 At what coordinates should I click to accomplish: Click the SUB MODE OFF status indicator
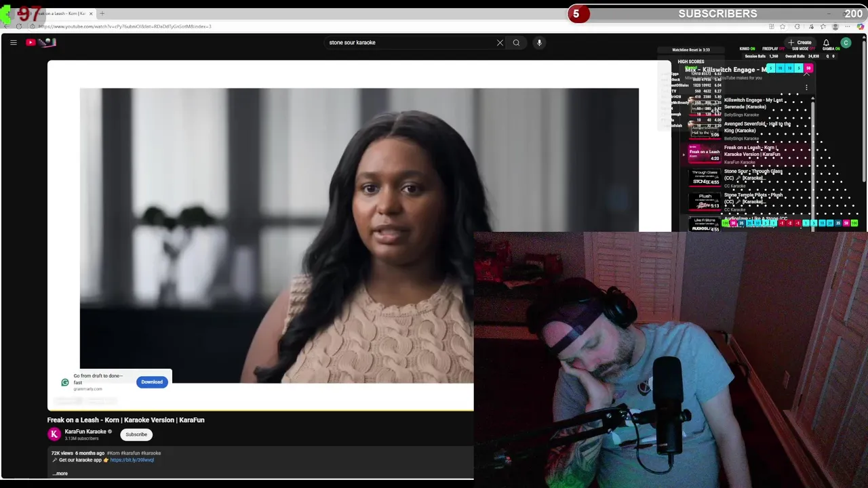802,49
